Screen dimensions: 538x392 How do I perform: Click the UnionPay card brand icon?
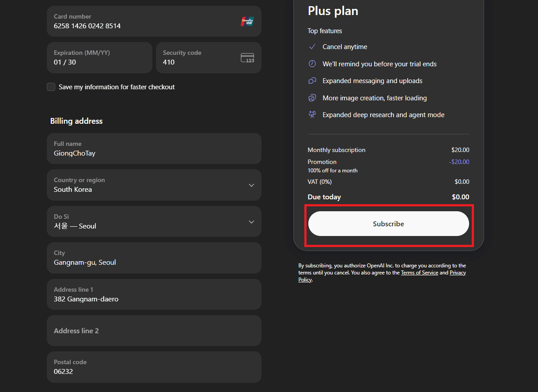[x=247, y=21]
